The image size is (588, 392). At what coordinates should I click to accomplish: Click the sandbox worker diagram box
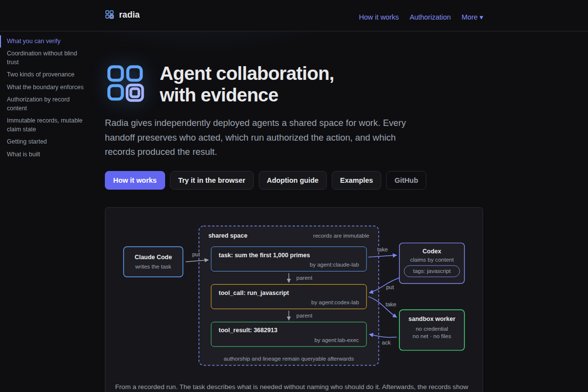coord(432,330)
